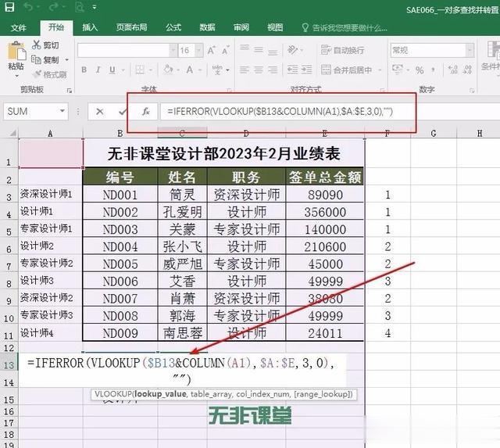Toggle underline formatting

pos(112,70)
